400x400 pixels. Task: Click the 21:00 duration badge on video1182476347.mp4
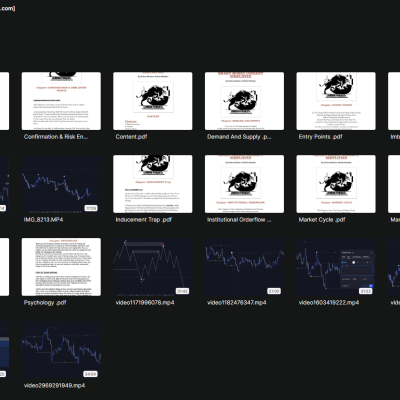coord(274,291)
